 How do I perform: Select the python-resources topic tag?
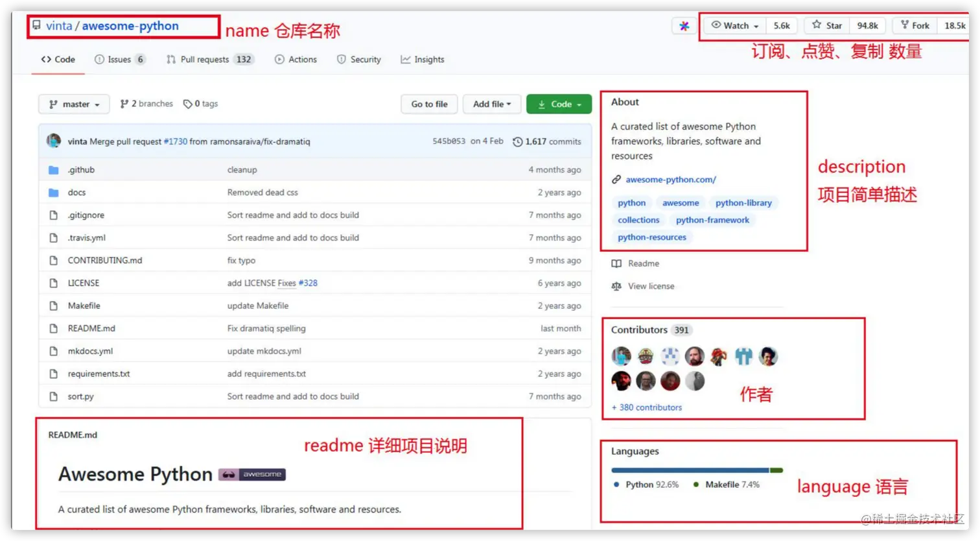(652, 237)
